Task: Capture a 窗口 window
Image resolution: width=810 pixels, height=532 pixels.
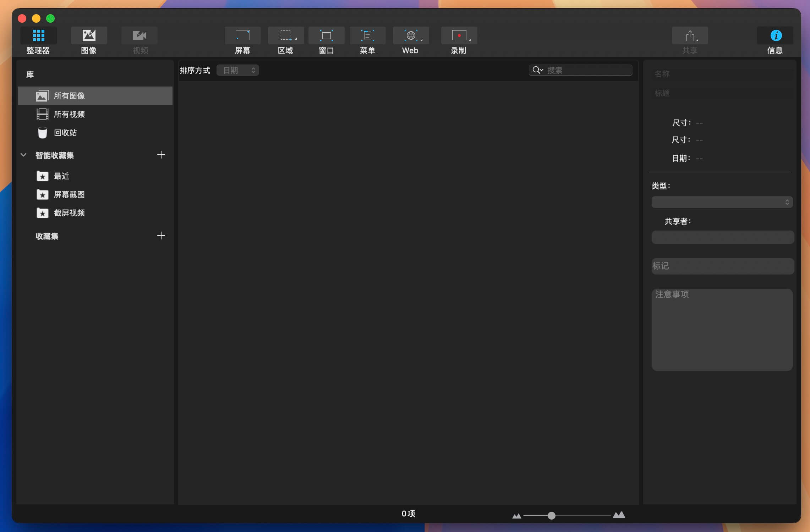Action: pyautogui.click(x=327, y=36)
